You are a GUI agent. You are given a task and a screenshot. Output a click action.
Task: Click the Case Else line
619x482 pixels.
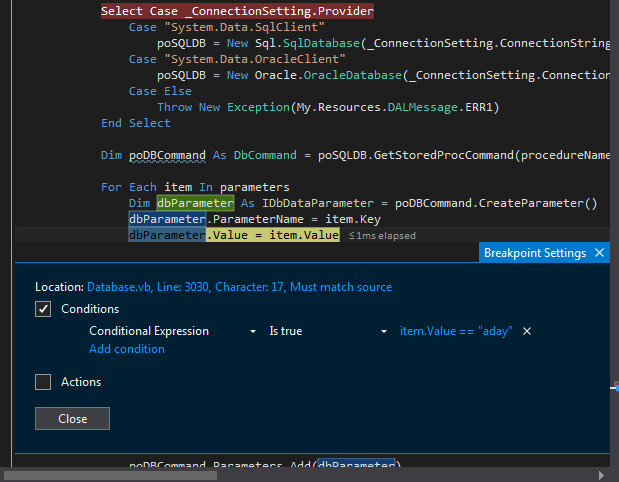[x=160, y=91]
